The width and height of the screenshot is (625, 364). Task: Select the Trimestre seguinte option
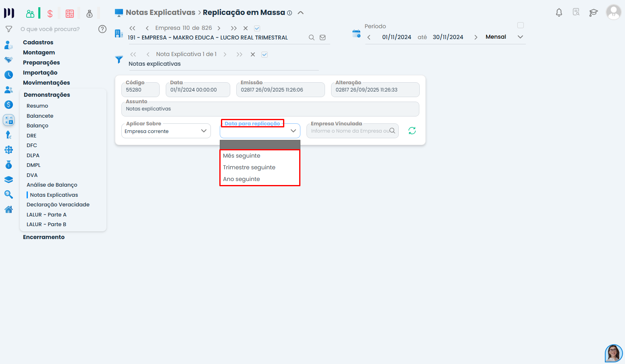click(260, 167)
